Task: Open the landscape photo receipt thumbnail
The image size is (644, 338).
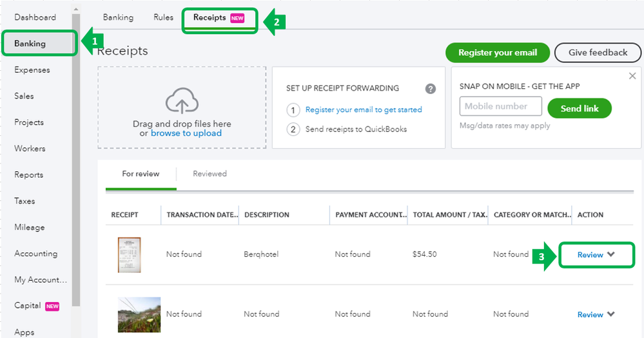Action: pos(139,315)
